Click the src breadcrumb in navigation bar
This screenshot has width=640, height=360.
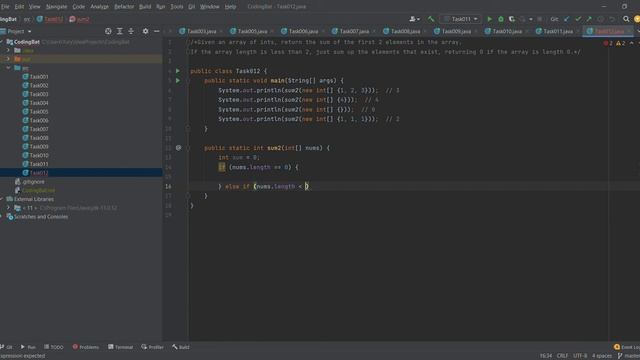[27, 19]
